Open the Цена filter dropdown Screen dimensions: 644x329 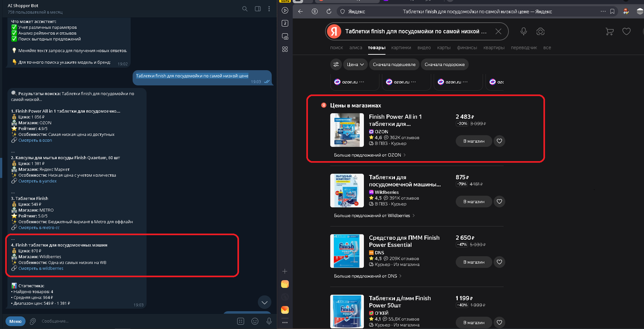[356, 64]
